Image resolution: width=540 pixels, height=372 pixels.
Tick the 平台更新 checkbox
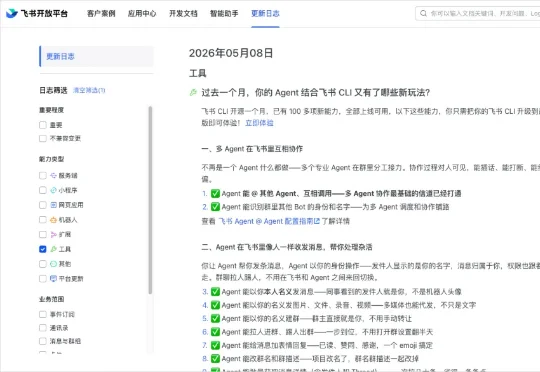[43, 279]
